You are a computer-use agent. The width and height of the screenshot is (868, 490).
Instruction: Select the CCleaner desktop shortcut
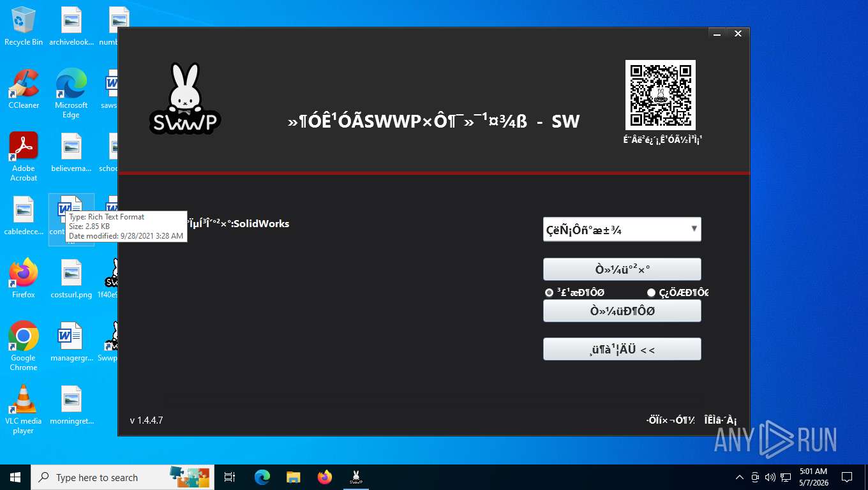[x=24, y=89]
